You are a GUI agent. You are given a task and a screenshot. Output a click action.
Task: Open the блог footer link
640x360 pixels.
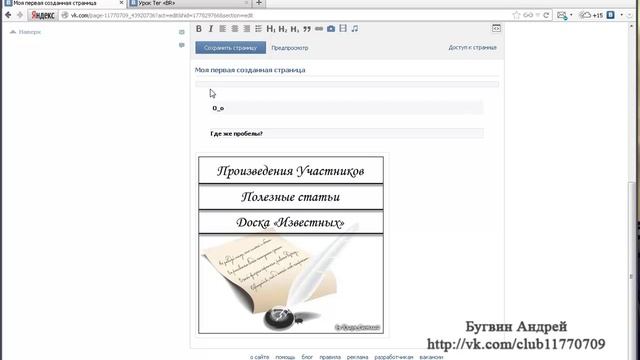[307, 357]
